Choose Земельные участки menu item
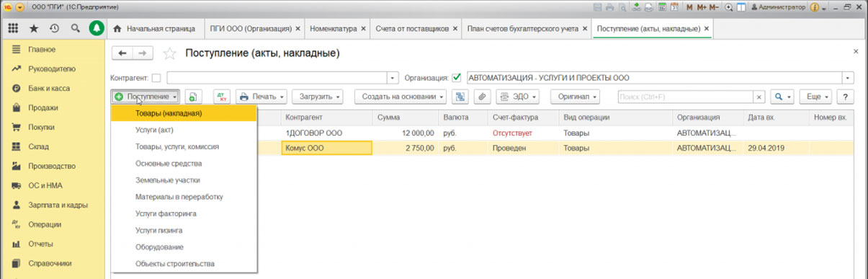 tap(184, 180)
